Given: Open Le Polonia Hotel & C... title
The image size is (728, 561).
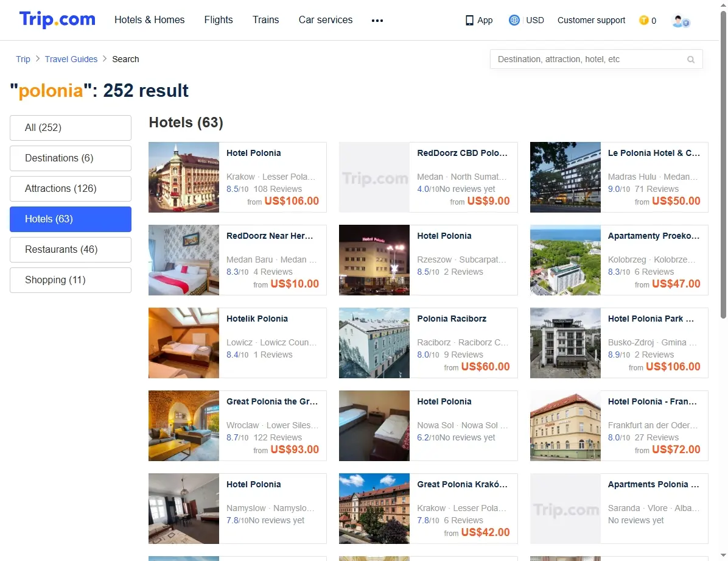Looking at the screenshot, I should pyautogui.click(x=654, y=153).
